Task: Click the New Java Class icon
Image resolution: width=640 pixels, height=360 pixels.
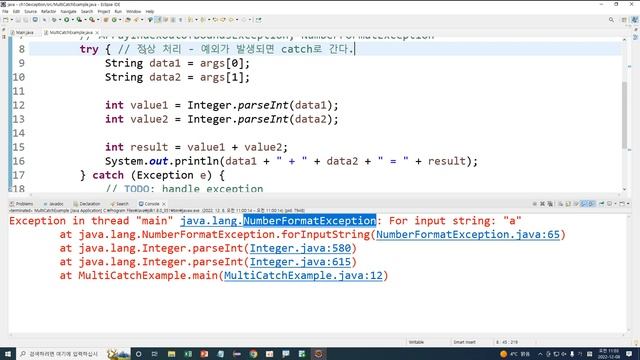Action: pyautogui.click(x=114, y=20)
